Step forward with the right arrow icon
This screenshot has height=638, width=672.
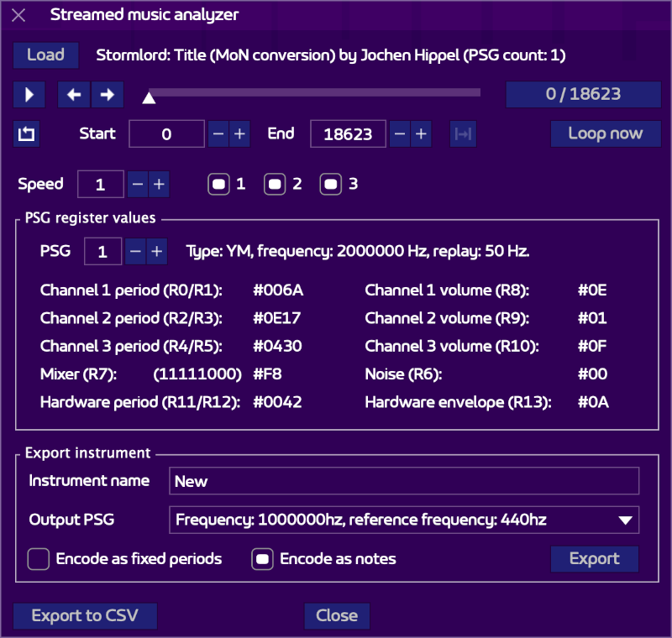(107, 95)
